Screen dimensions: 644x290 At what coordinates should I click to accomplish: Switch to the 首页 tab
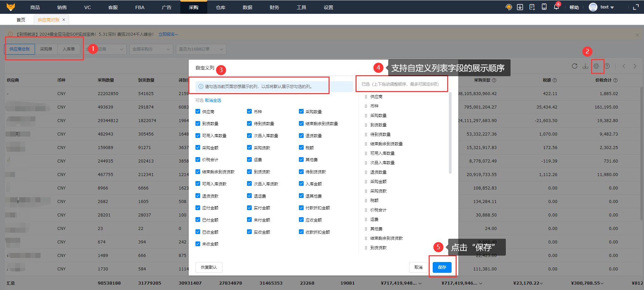point(21,20)
